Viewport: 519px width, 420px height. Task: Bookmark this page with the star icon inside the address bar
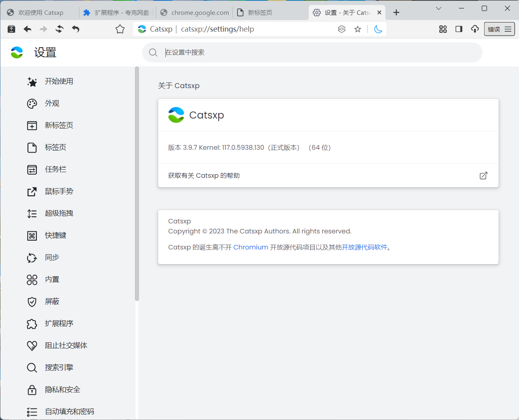pos(358,29)
